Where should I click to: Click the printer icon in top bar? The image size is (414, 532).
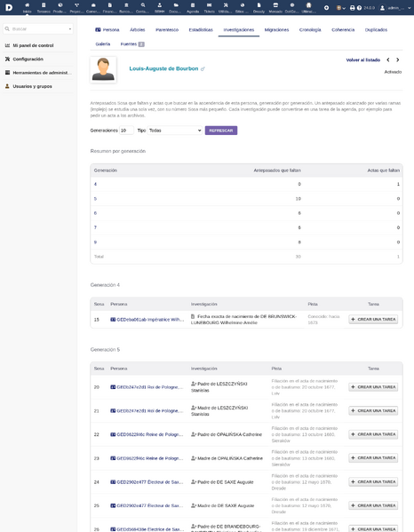352,7
